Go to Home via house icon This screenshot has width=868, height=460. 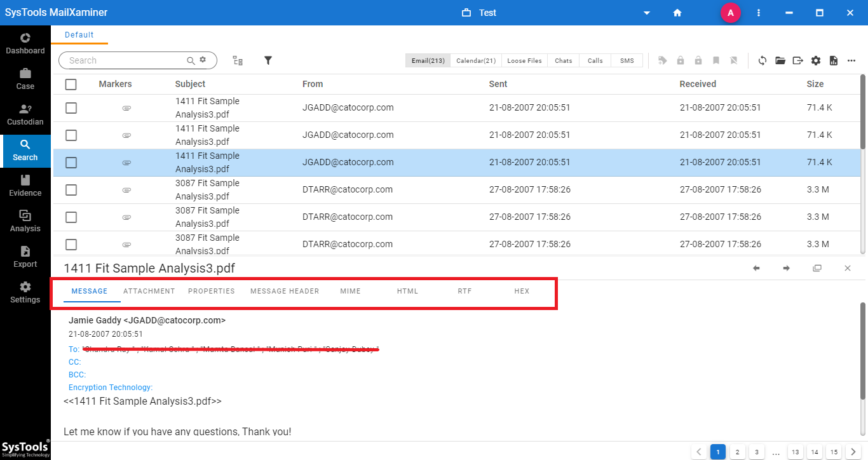pos(677,13)
